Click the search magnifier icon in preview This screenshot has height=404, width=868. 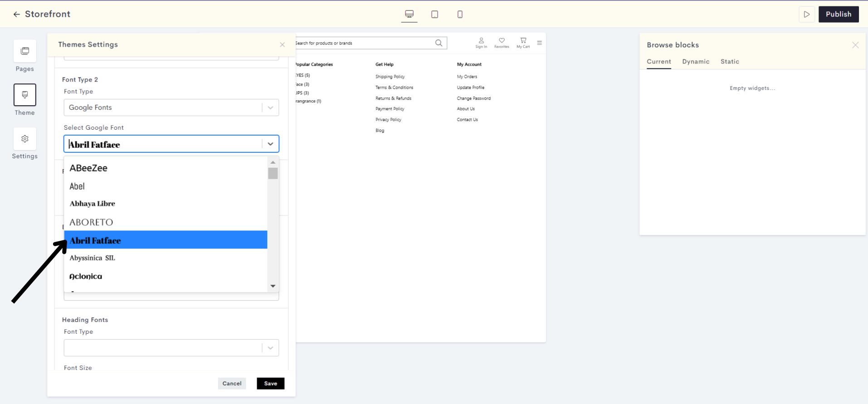click(439, 43)
